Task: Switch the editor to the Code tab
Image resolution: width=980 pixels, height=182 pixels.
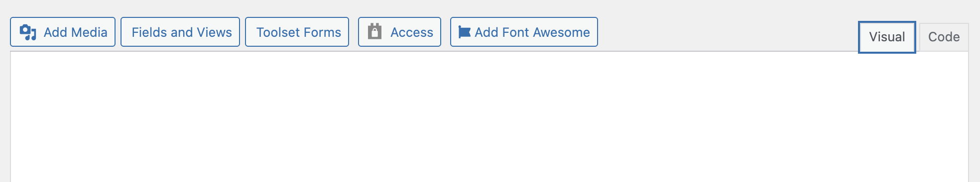Action: pos(944,37)
